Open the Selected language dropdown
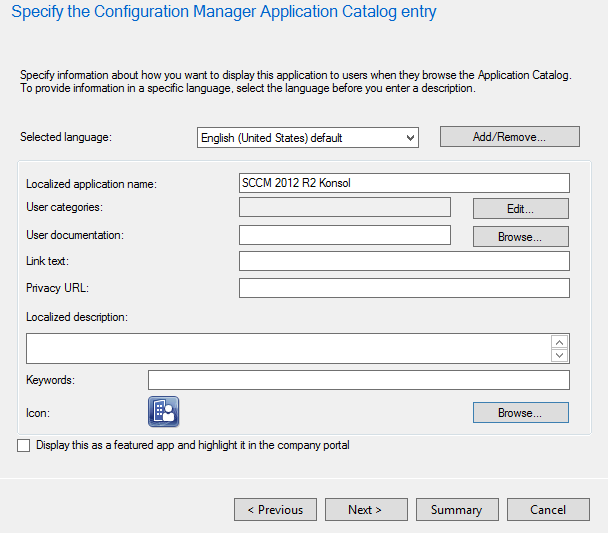Viewport: 608px width, 533px height. click(x=307, y=138)
